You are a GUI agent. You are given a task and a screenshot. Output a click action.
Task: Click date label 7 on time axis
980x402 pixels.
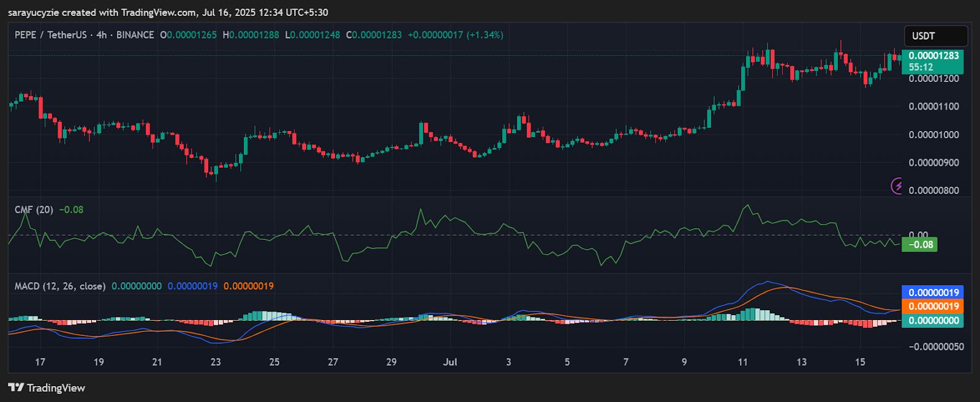pyautogui.click(x=626, y=362)
